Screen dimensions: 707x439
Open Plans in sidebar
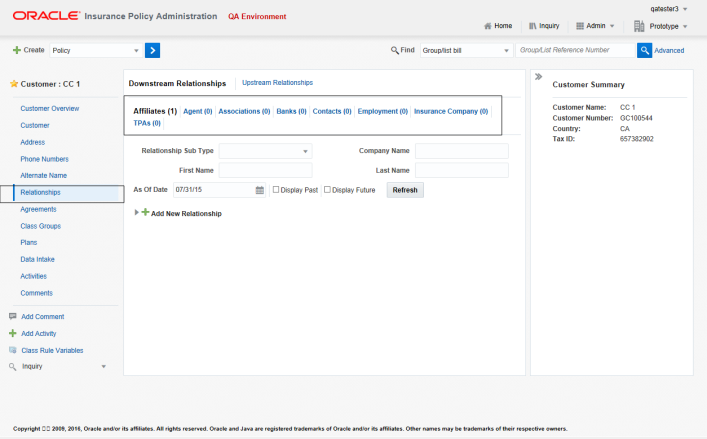tap(28, 242)
